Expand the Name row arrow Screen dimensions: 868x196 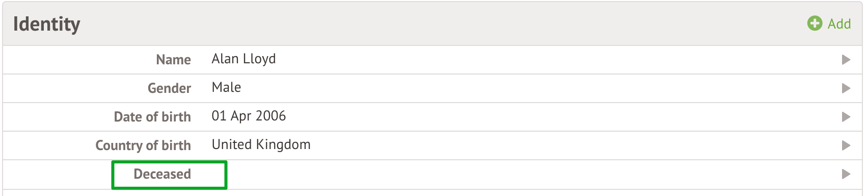846,60
